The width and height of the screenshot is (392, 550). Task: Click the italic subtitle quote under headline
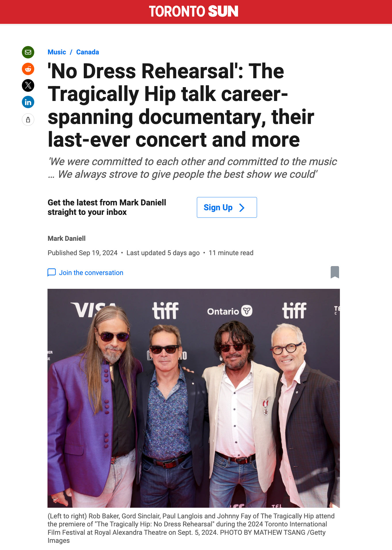click(x=192, y=168)
